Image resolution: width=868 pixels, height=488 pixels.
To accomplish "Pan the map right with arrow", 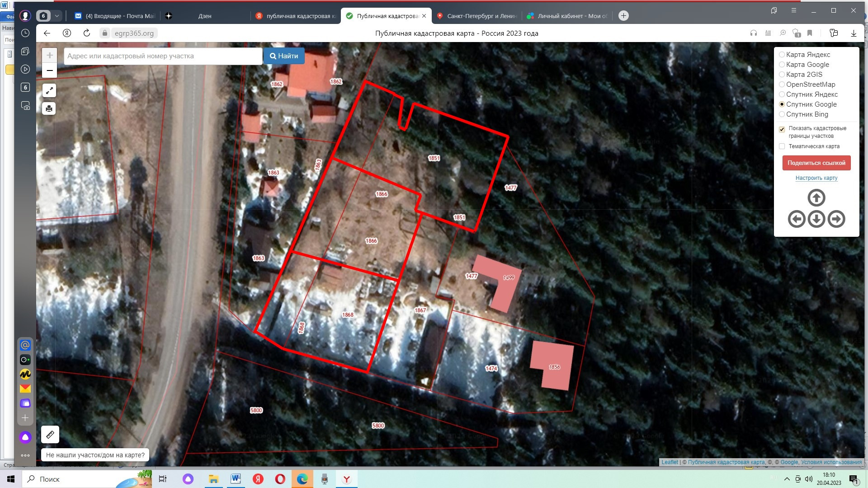I will pyautogui.click(x=836, y=219).
